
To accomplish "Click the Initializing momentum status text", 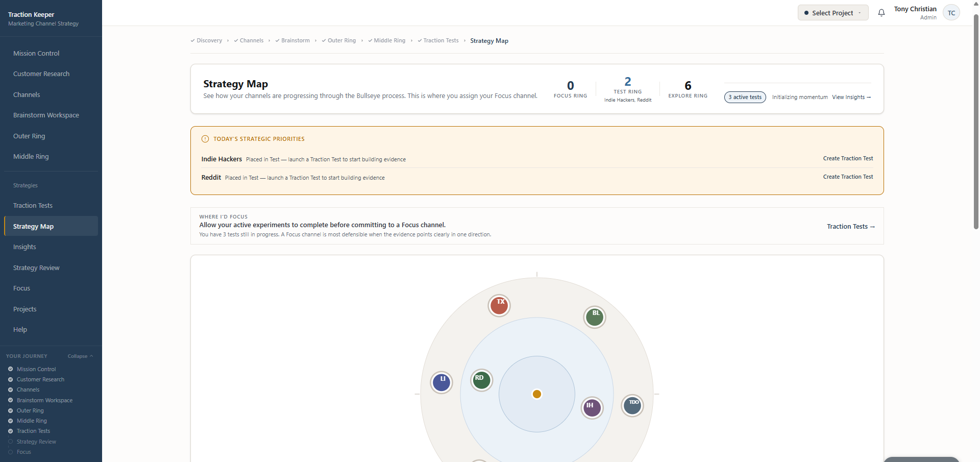I will [x=799, y=97].
